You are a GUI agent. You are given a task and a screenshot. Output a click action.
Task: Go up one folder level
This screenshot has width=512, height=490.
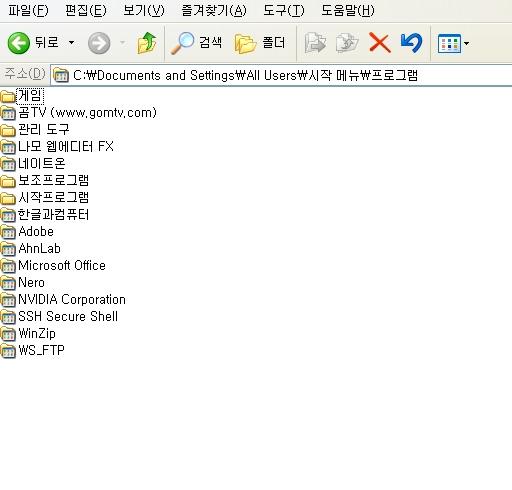147,43
